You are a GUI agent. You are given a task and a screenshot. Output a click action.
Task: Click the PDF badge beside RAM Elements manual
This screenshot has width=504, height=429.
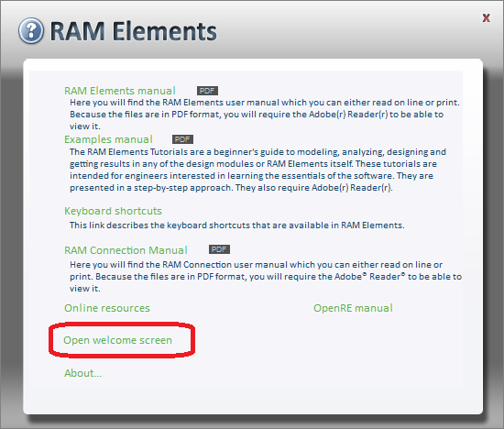207,91
